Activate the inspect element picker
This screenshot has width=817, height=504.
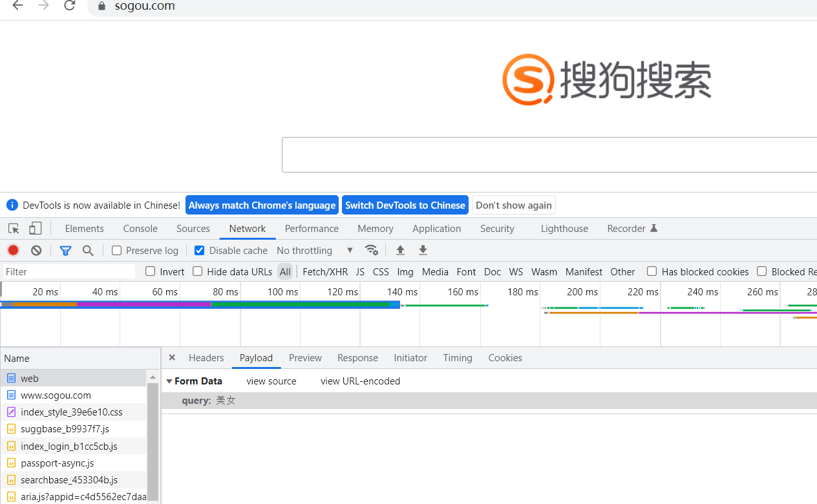point(14,229)
